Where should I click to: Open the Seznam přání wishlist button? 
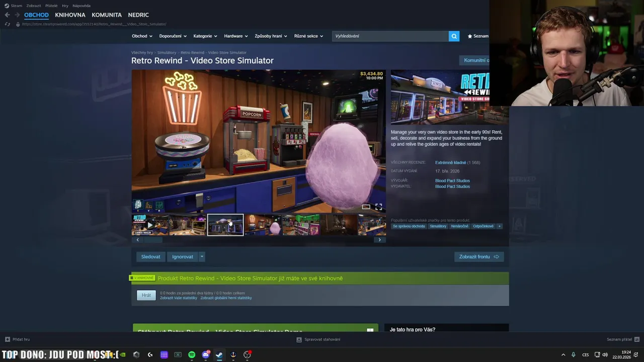coord(477,36)
